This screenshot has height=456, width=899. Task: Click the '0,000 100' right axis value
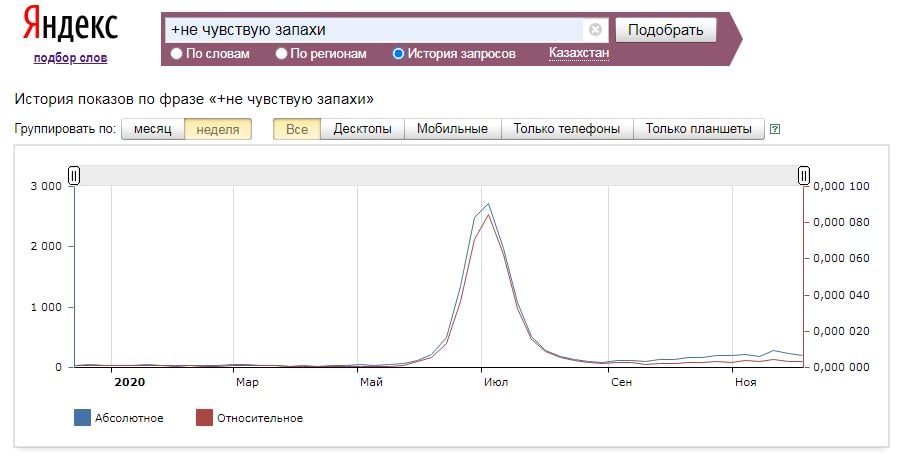pyautogui.click(x=841, y=186)
